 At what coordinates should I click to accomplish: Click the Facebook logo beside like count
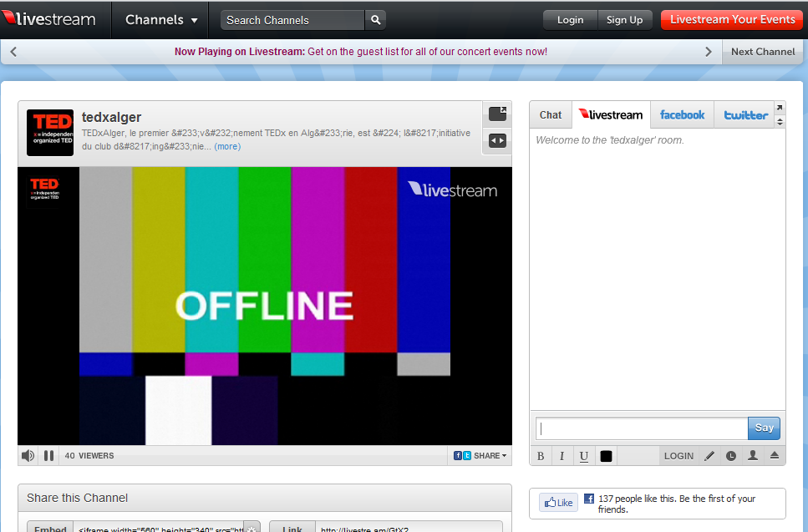(x=589, y=499)
